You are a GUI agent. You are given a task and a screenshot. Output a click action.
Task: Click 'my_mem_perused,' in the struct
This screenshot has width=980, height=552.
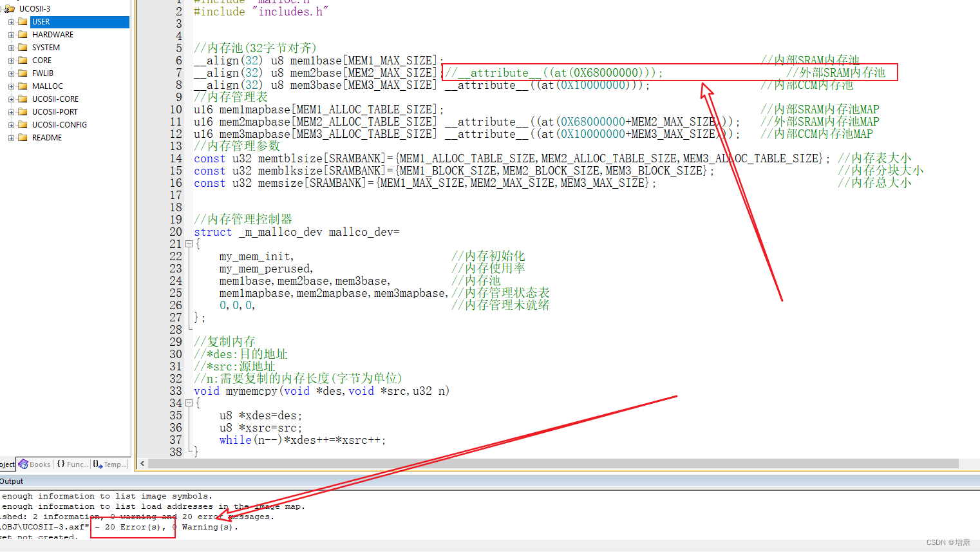pos(266,269)
